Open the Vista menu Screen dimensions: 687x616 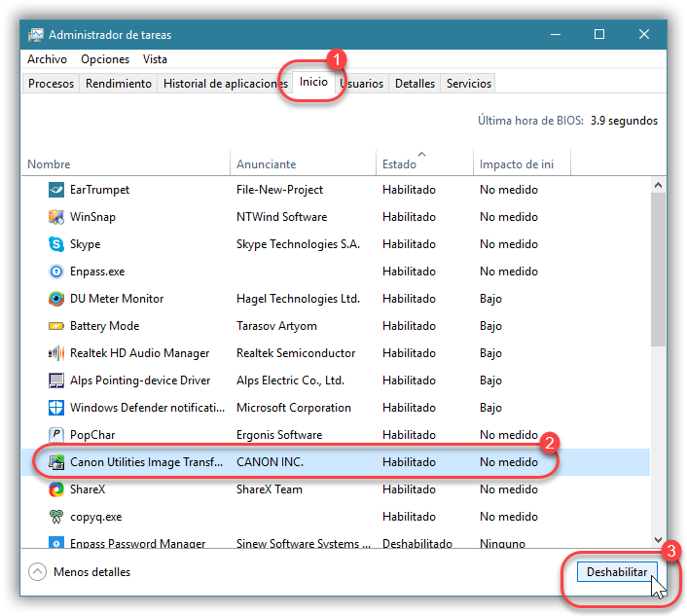[155, 59]
